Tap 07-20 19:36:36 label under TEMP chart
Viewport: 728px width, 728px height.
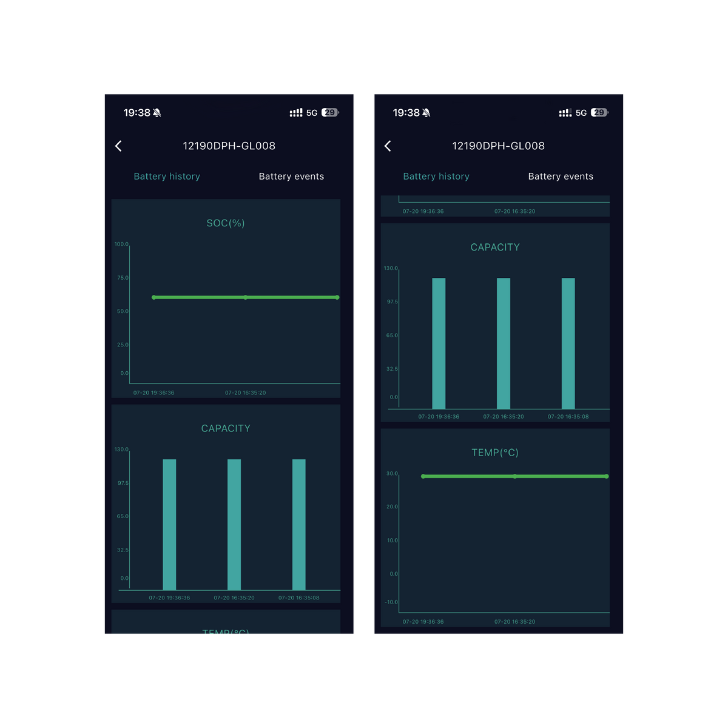(x=423, y=622)
